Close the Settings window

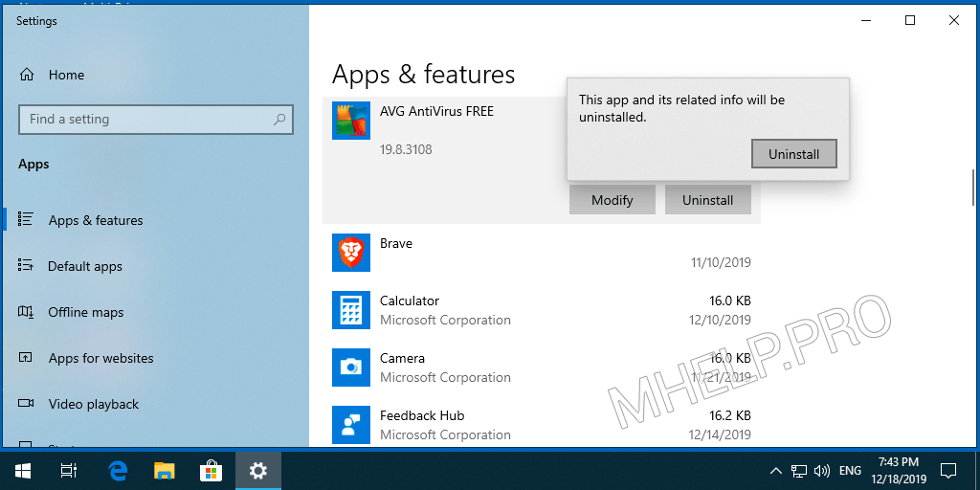point(954,21)
